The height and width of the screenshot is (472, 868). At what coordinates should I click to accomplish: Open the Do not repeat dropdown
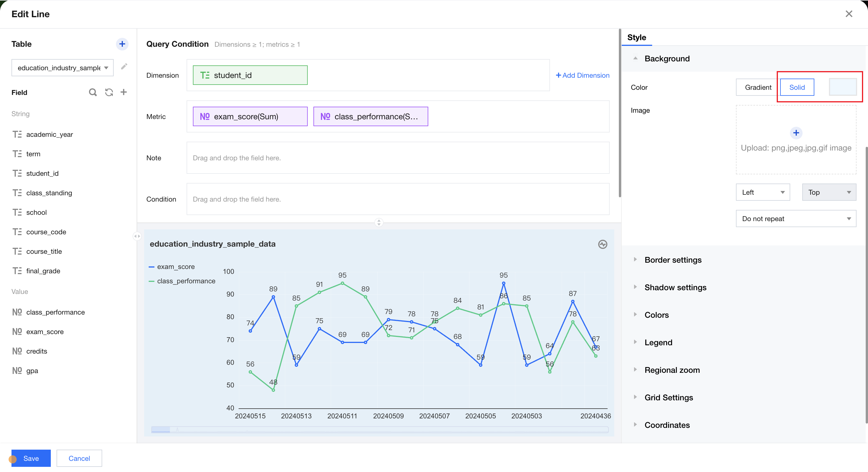796,219
